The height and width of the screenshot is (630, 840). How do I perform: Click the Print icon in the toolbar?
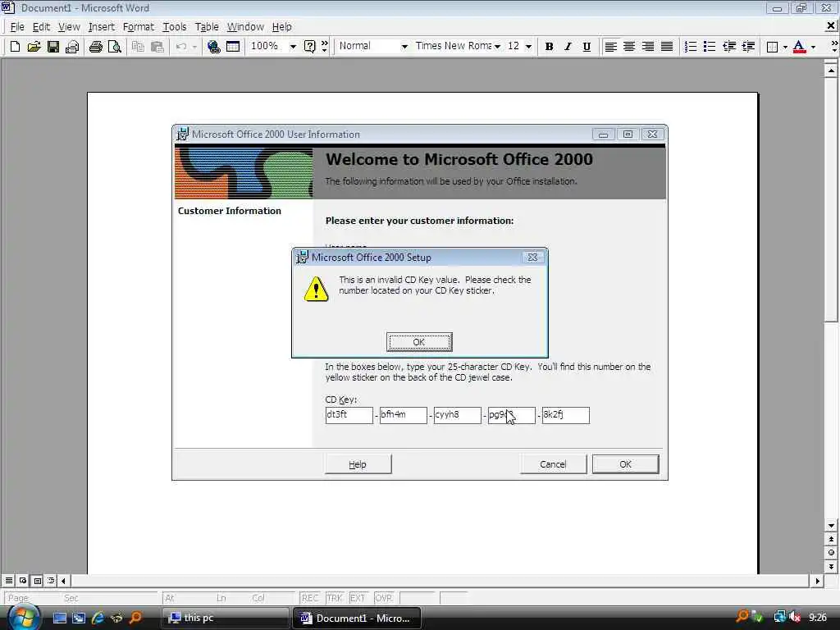tap(96, 47)
